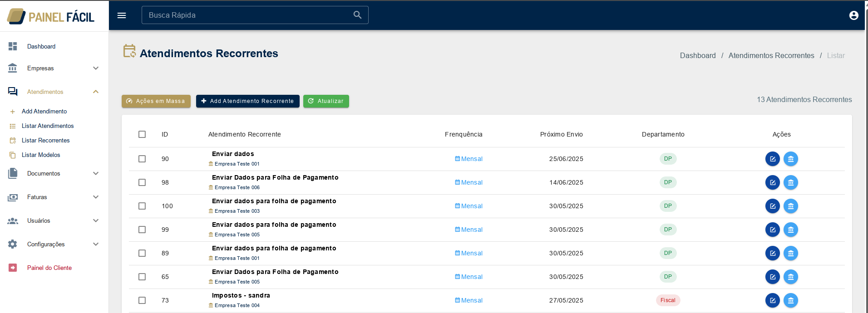Check the checkbox for ID 65

click(x=142, y=277)
